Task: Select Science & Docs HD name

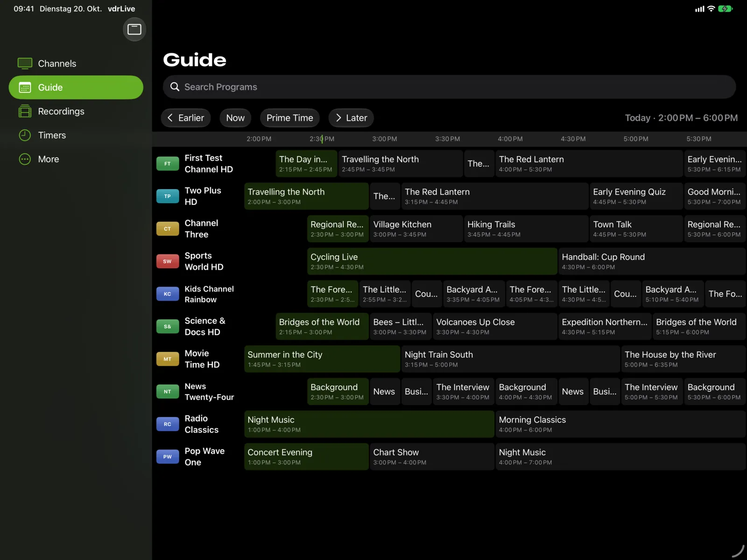Action: [205, 327]
